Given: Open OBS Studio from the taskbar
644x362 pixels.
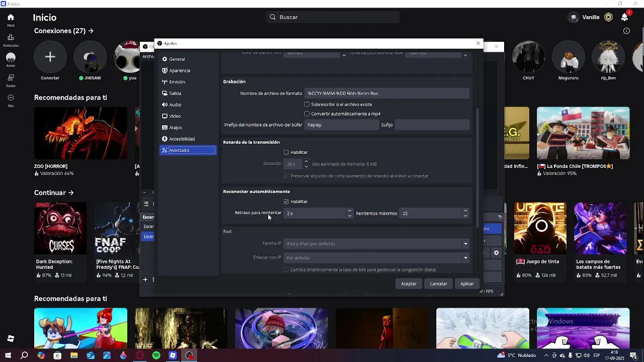Looking at the screenshot, I should tap(189, 355).
